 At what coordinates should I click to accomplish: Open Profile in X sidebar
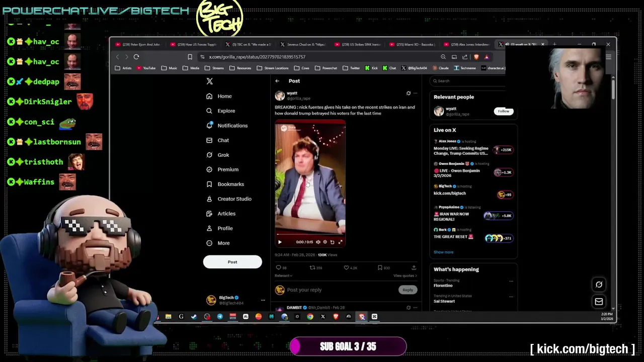(x=219, y=228)
